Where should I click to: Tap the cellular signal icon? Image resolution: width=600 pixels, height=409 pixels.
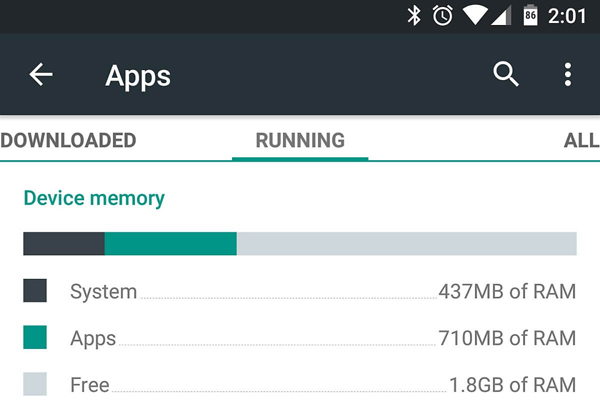[501, 16]
